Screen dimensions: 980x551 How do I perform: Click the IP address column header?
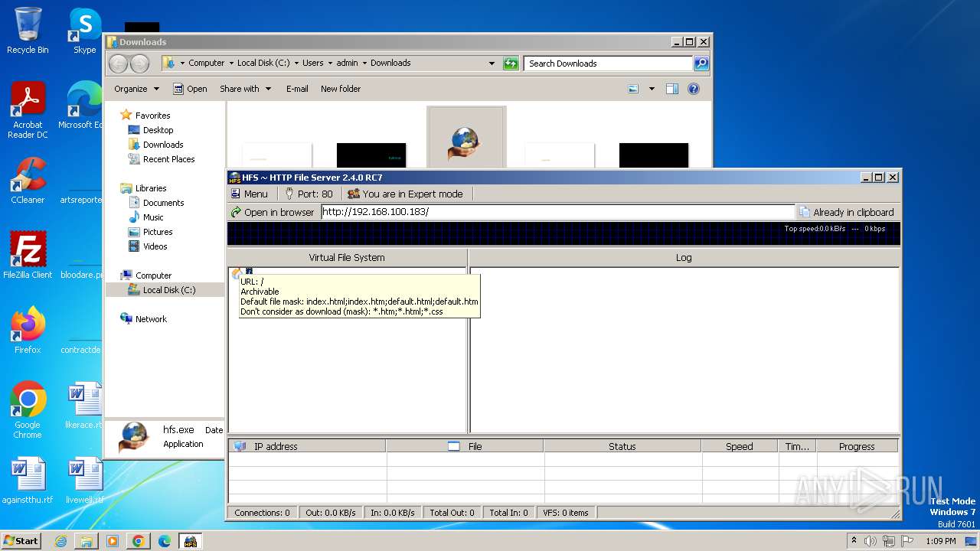point(307,446)
